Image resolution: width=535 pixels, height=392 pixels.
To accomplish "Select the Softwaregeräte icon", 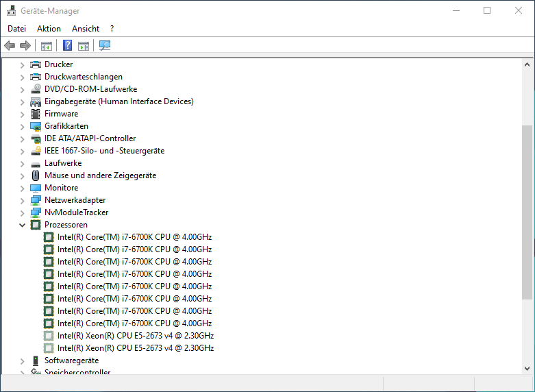I will [x=36, y=360].
